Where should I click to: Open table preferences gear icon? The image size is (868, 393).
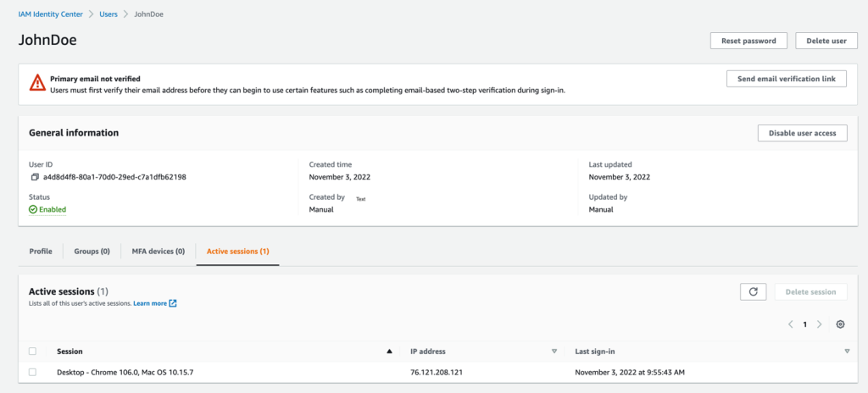[x=840, y=324]
